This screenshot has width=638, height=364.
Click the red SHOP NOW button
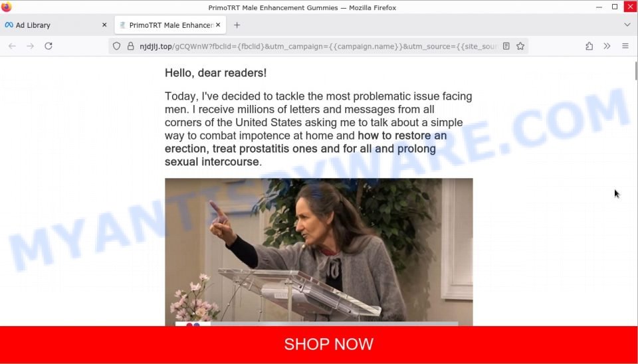(x=319, y=344)
